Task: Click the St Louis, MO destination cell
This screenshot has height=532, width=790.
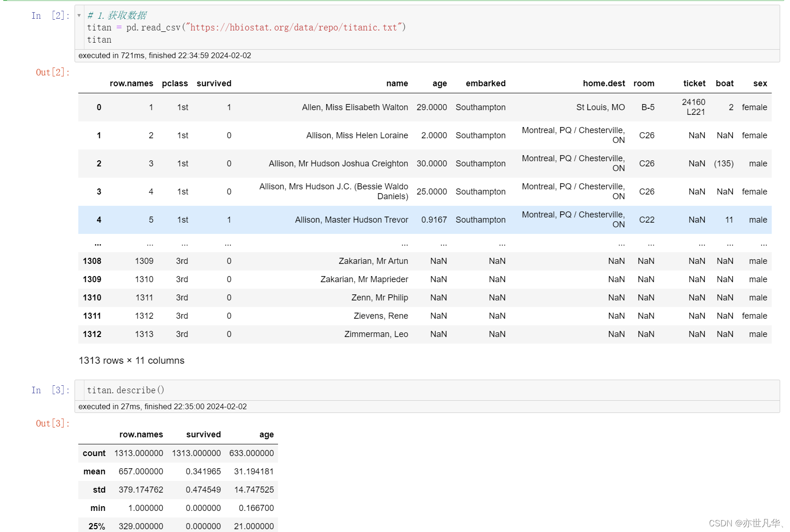Action: (601, 107)
